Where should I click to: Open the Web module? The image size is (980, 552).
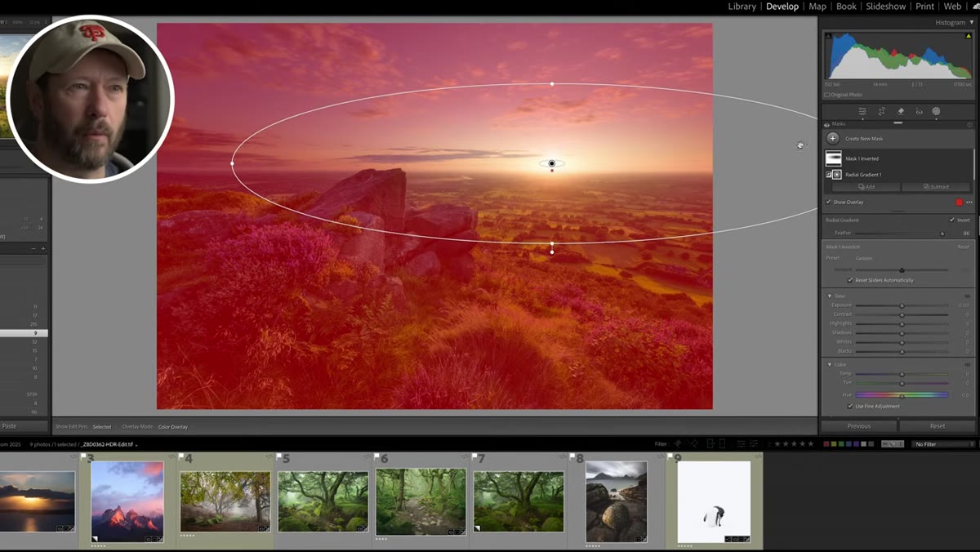tap(953, 7)
